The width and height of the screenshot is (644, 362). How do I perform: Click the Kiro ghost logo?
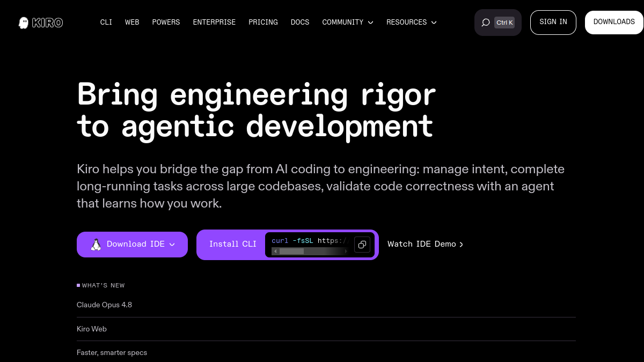coord(41,23)
